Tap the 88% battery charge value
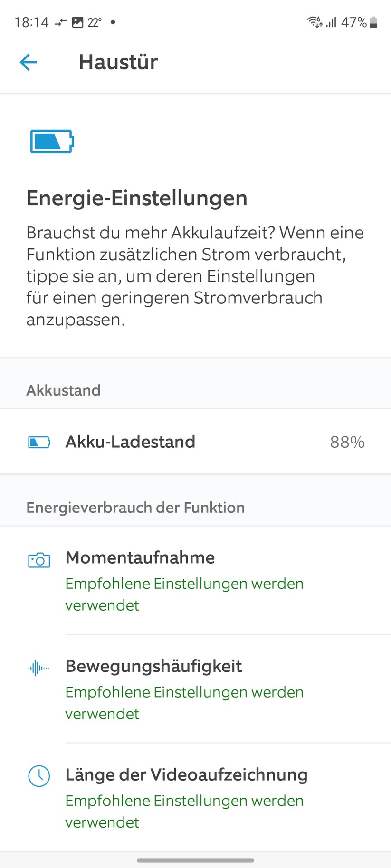 [x=348, y=442]
